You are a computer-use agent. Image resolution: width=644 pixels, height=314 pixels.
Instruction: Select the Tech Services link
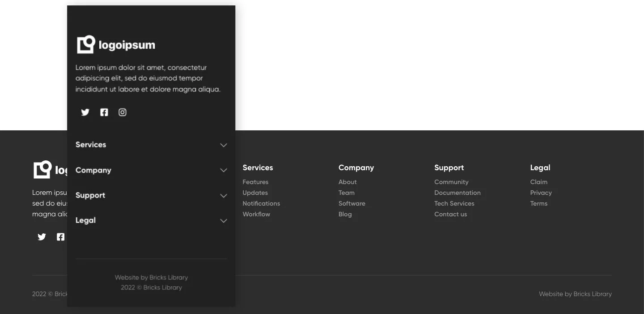[x=454, y=203]
